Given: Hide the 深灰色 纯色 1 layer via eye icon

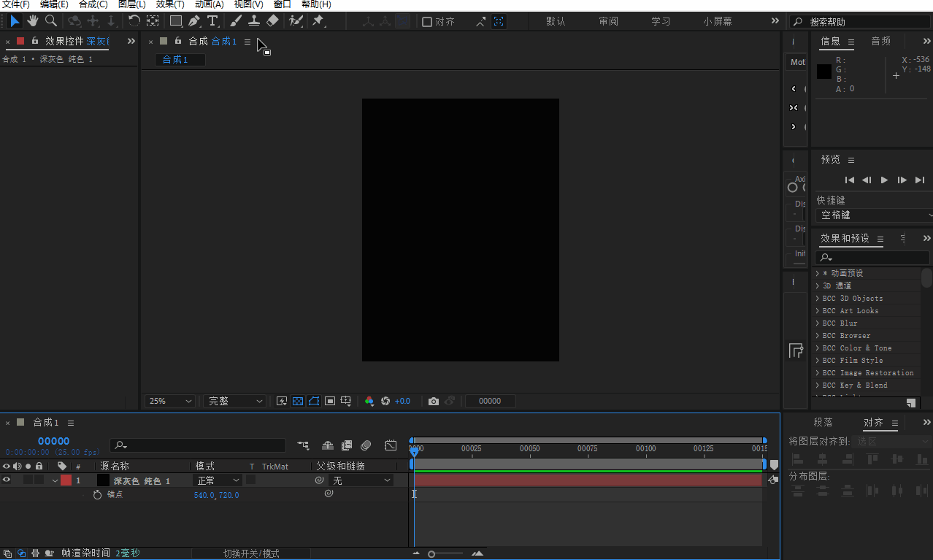Looking at the screenshot, I should coord(7,480).
